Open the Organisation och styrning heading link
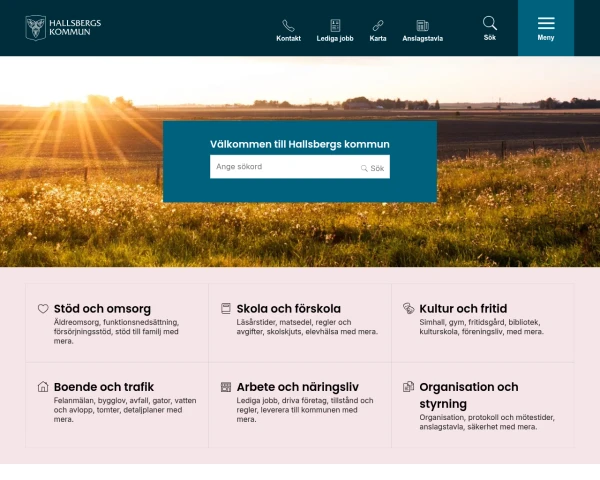 pos(469,395)
